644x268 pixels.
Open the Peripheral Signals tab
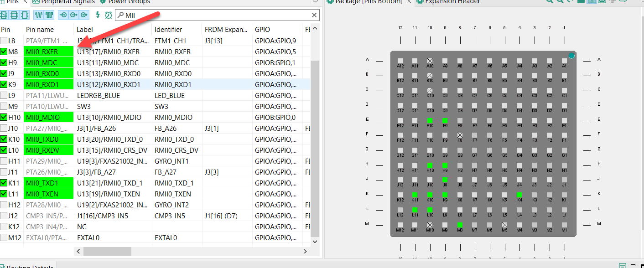tap(68, 2)
